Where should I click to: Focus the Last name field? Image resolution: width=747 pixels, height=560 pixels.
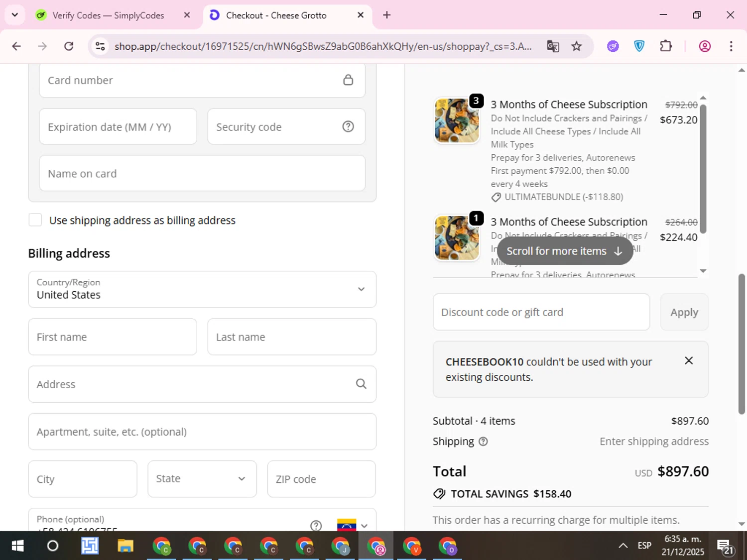292,337
